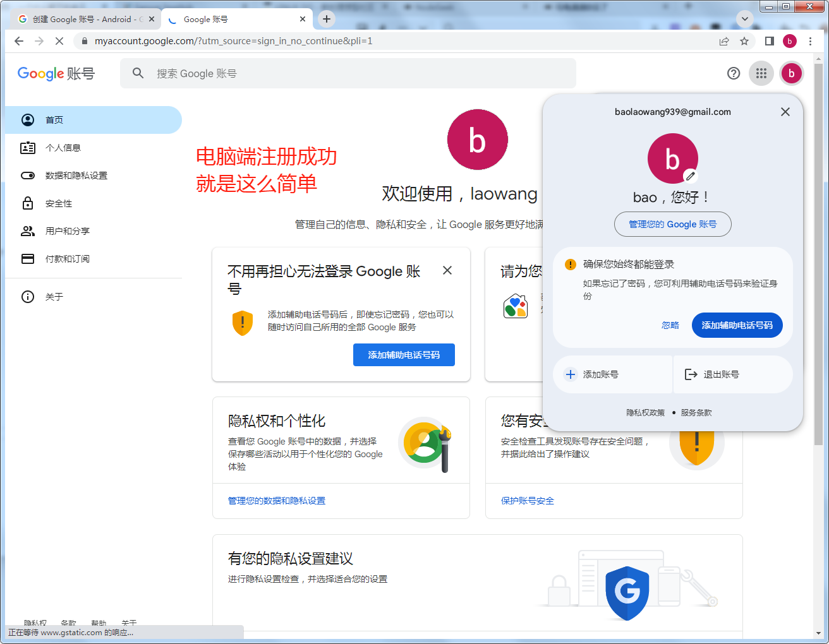Expand the tab search dropdown arrow
This screenshot has height=644, width=829.
click(x=744, y=19)
